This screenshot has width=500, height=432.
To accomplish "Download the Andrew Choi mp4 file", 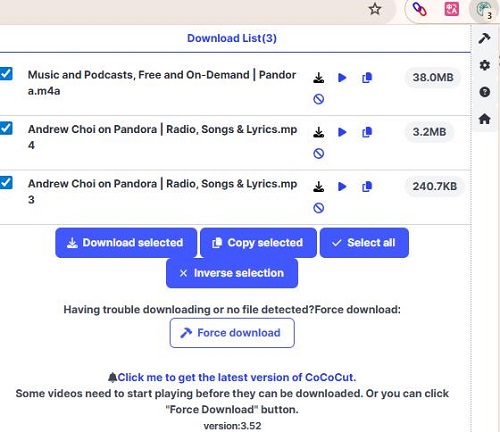I will 319,132.
